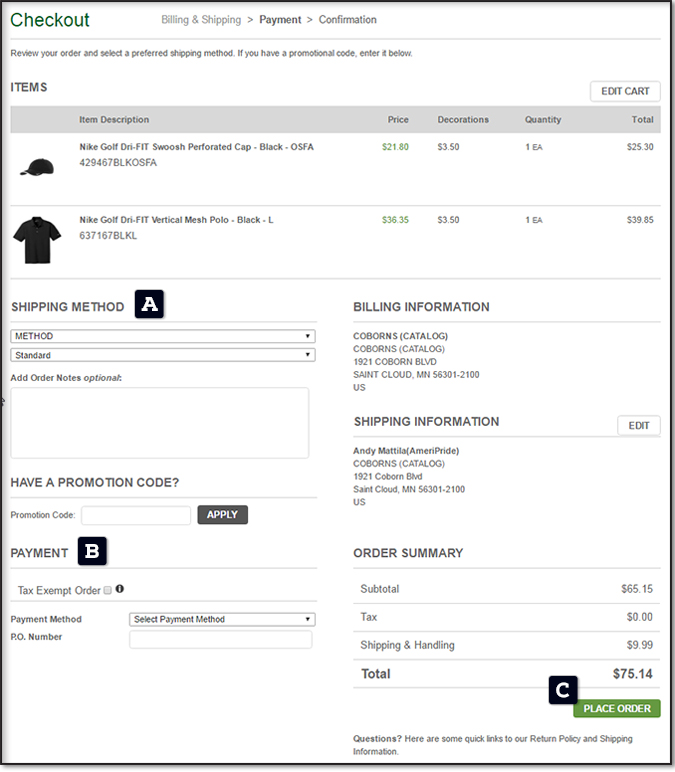Go to the Confirmation step
The width and height of the screenshot is (675, 772).
coord(348,20)
